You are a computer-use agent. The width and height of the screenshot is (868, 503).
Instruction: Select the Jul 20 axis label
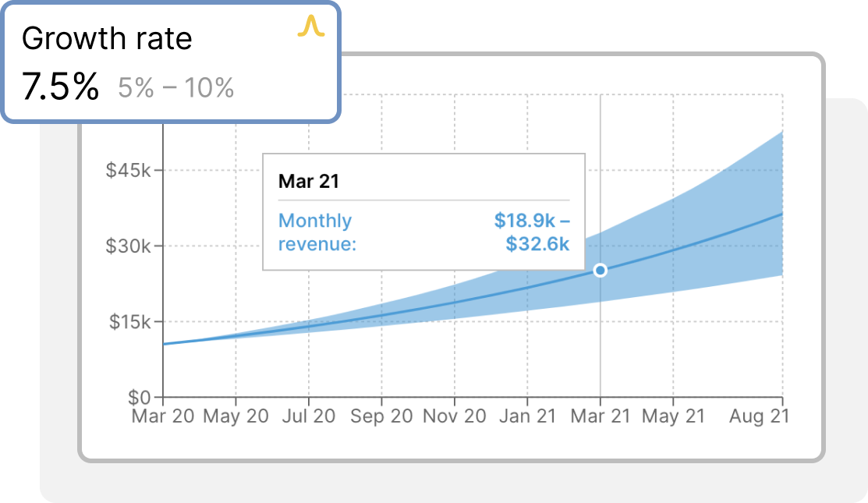[x=310, y=416]
